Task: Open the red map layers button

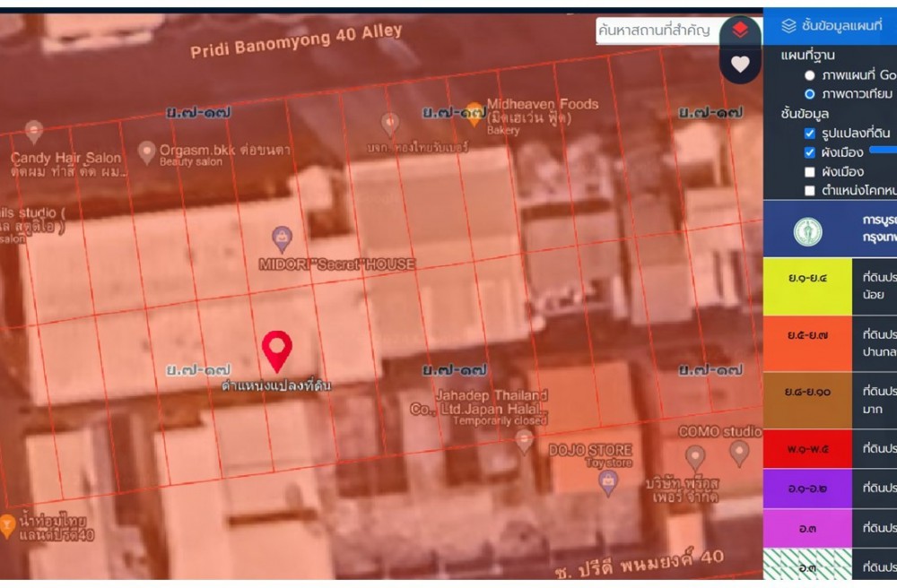Action: pos(739,30)
